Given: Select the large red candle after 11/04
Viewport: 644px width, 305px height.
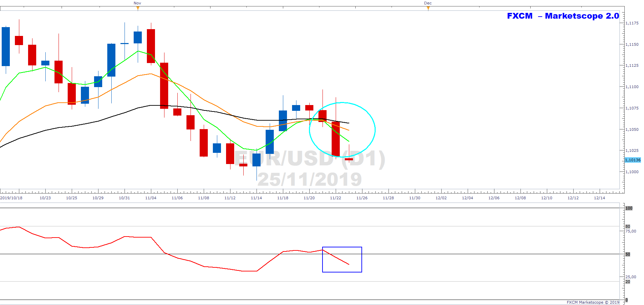Looking at the screenshot, I should 164,86.
